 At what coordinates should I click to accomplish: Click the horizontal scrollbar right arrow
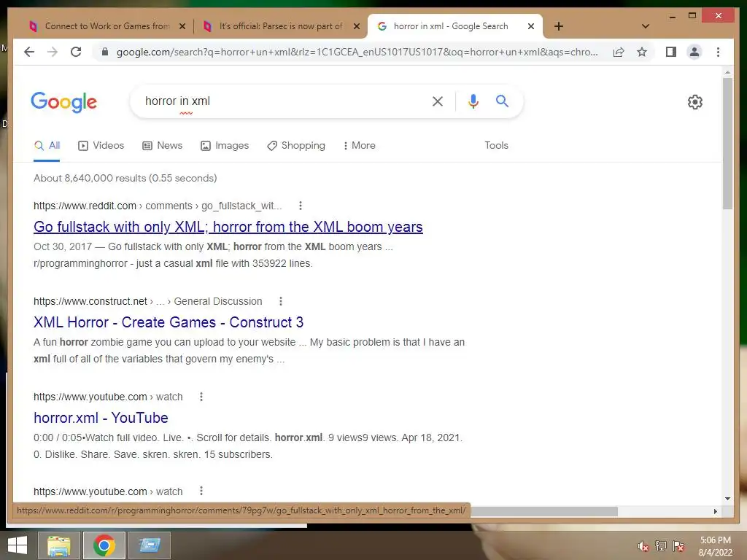click(x=715, y=511)
